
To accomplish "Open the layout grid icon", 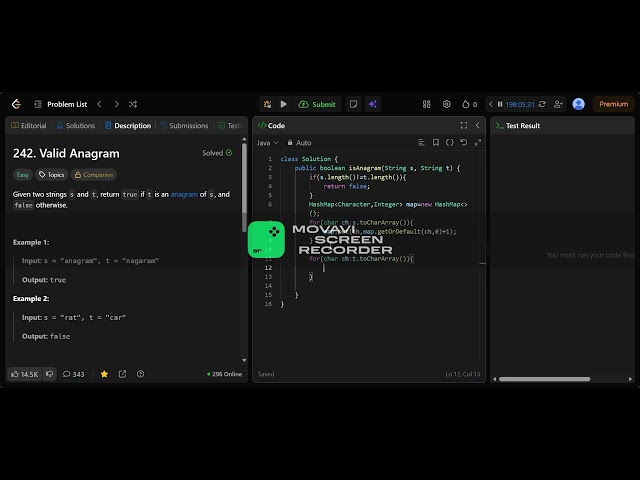I will 427,104.
